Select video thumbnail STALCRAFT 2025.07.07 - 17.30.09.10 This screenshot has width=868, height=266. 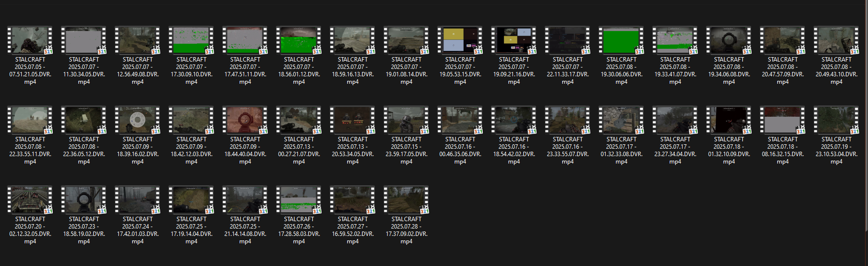191,40
